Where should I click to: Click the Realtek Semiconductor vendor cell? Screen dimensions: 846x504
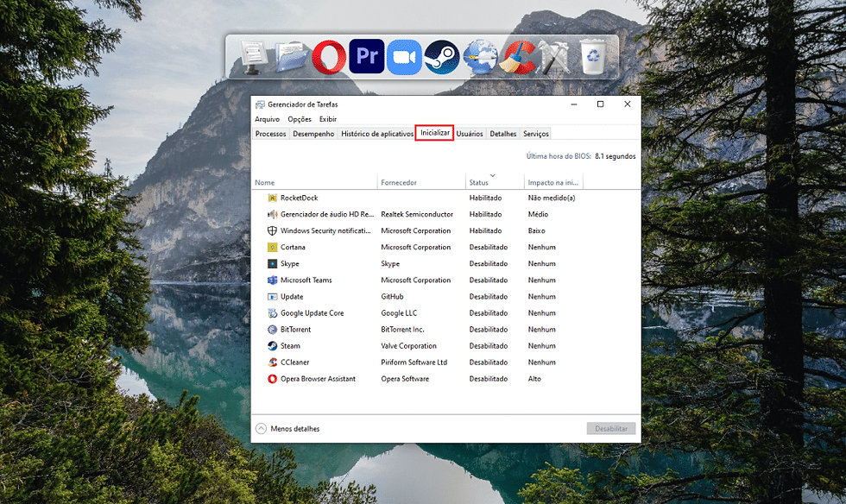point(417,214)
